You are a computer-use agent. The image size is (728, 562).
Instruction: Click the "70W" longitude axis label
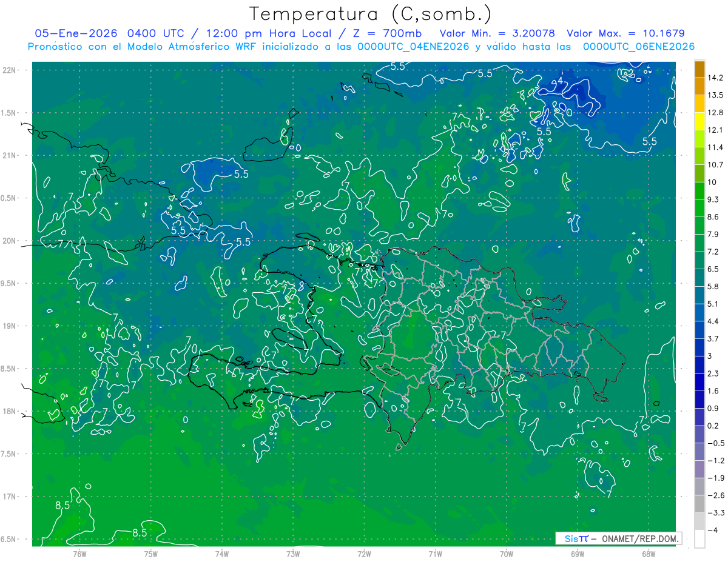tap(507, 554)
